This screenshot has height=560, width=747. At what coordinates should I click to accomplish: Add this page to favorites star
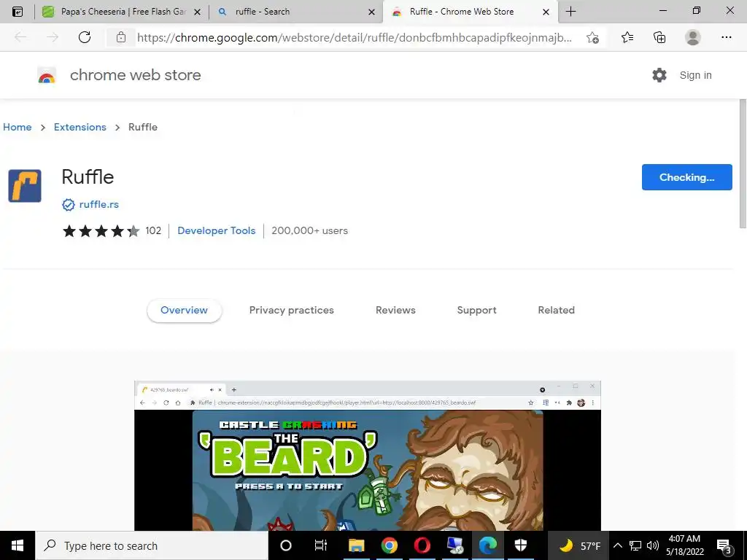pos(592,37)
